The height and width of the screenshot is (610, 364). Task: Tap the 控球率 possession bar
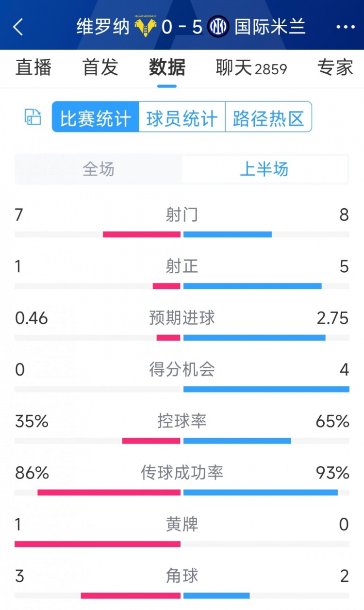click(x=182, y=441)
